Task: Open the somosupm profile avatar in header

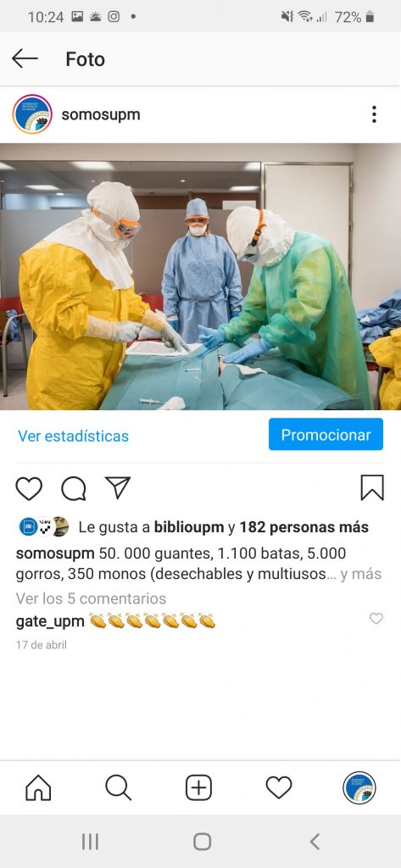Action: pyautogui.click(x=32, y=114)
